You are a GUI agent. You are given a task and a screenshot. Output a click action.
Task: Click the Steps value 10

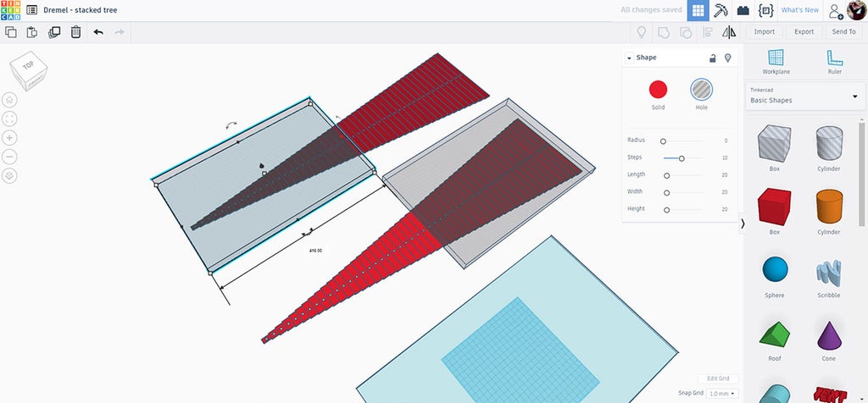724,158
